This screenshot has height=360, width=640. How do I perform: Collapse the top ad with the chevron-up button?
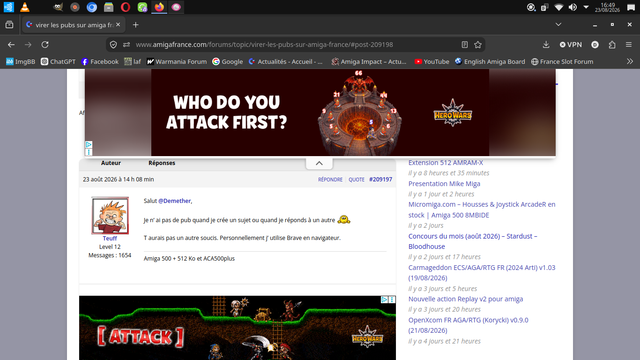(x=319, y=163)
